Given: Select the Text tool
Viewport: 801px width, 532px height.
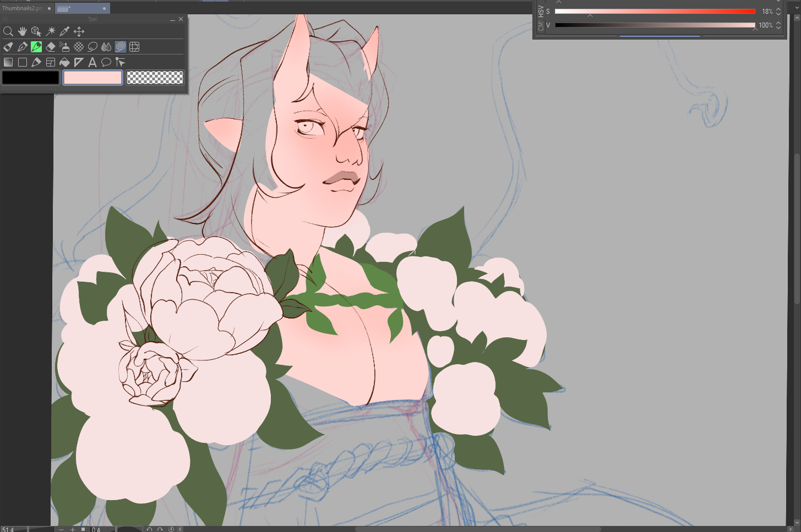Looking at the screenshot, I should 92,62.
